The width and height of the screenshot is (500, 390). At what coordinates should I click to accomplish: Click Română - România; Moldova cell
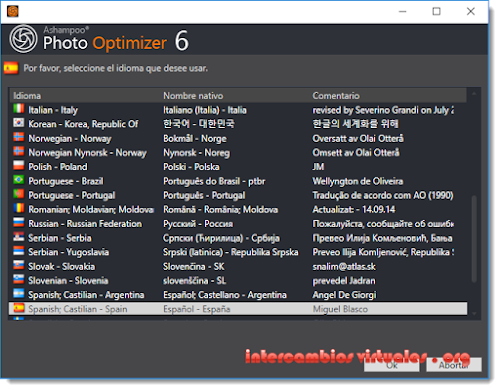point(220,210)
